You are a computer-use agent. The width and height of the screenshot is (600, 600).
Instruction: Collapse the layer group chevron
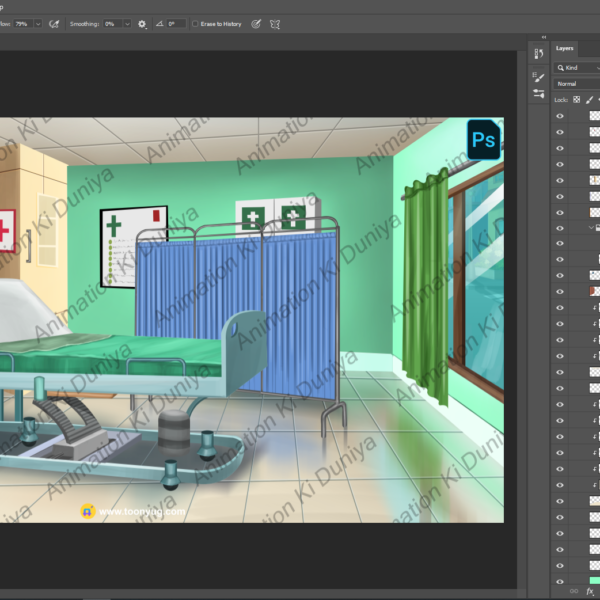tap(591, 228)
